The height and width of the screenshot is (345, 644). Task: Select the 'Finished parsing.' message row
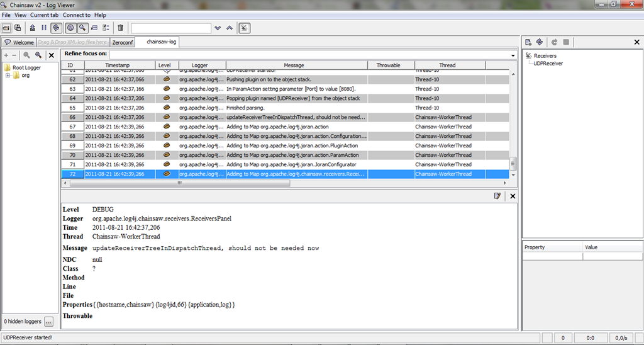point(286,108)
